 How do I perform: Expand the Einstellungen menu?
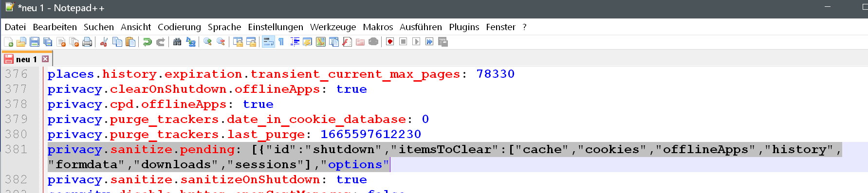[x=276, y=27]
